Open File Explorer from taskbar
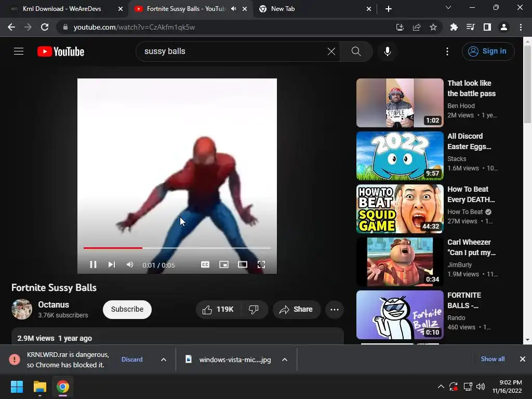The height and width of the screenshot is (399, 532). click(x=39, y=387)
